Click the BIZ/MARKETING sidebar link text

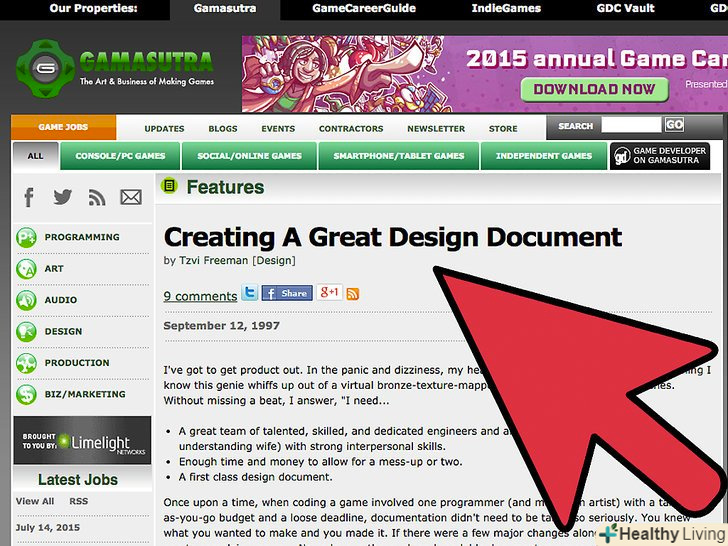click(85, 394)
